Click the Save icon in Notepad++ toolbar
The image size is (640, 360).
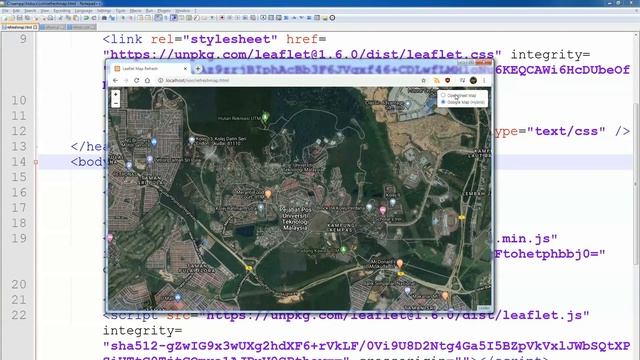click(x=20, y=18)
